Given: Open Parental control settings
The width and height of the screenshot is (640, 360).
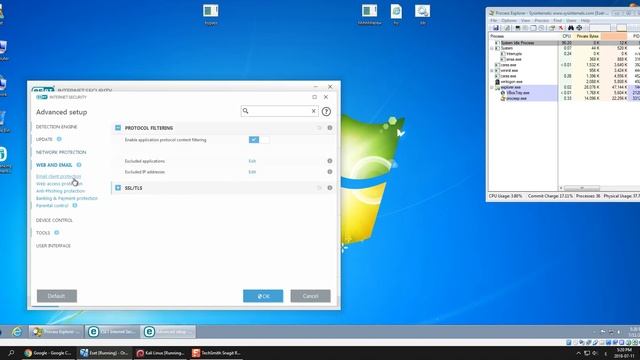Looking at the screenshot, I should click(52, 205).
